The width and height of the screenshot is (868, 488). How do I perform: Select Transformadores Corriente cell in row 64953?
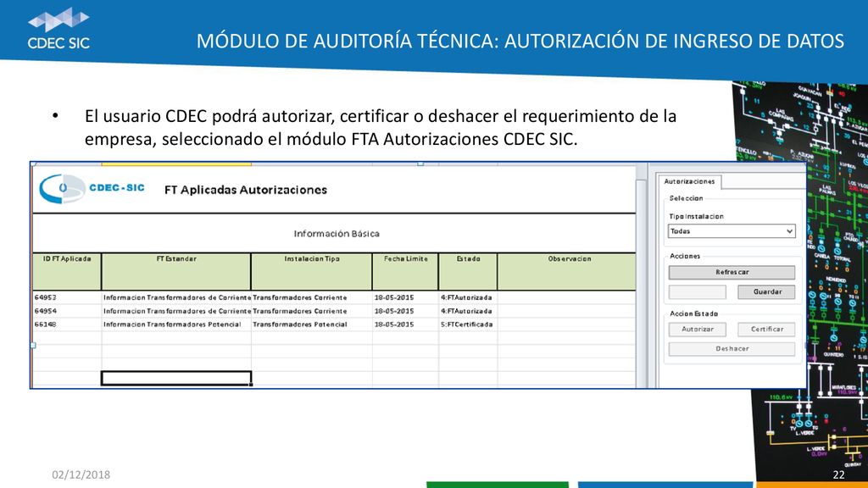312,297
